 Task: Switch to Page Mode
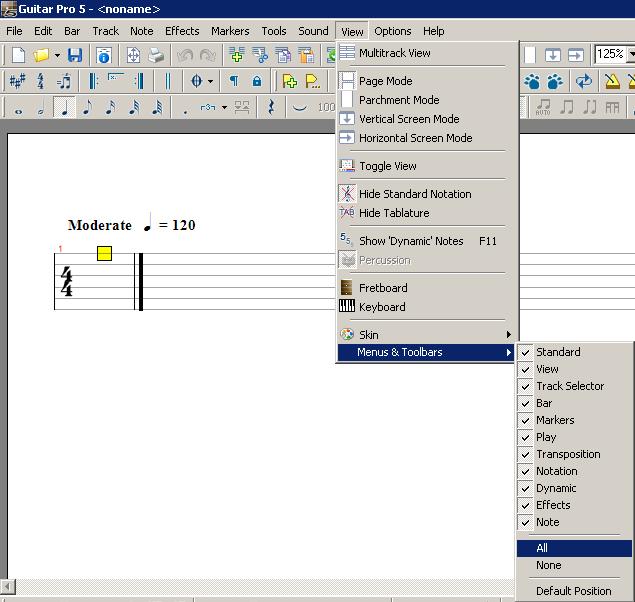click(426, 81)
